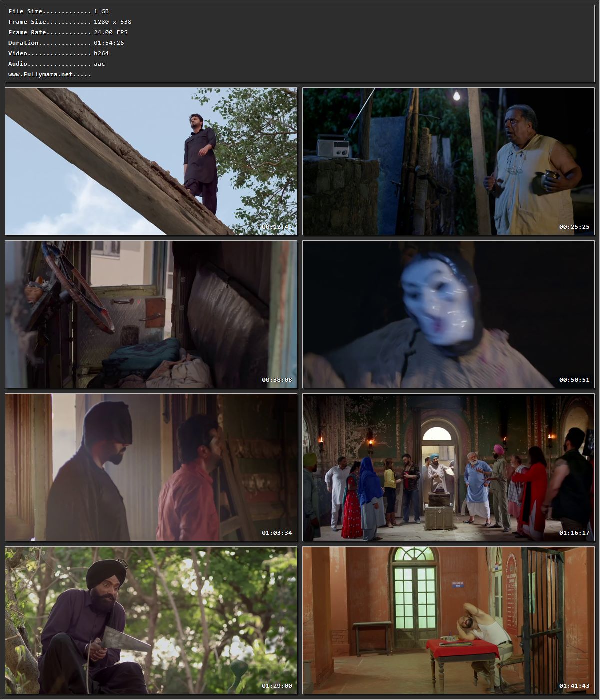Click the 00:38:08 timestamp
This screenshot has width=600, height=700.
[x=277, y=380]
